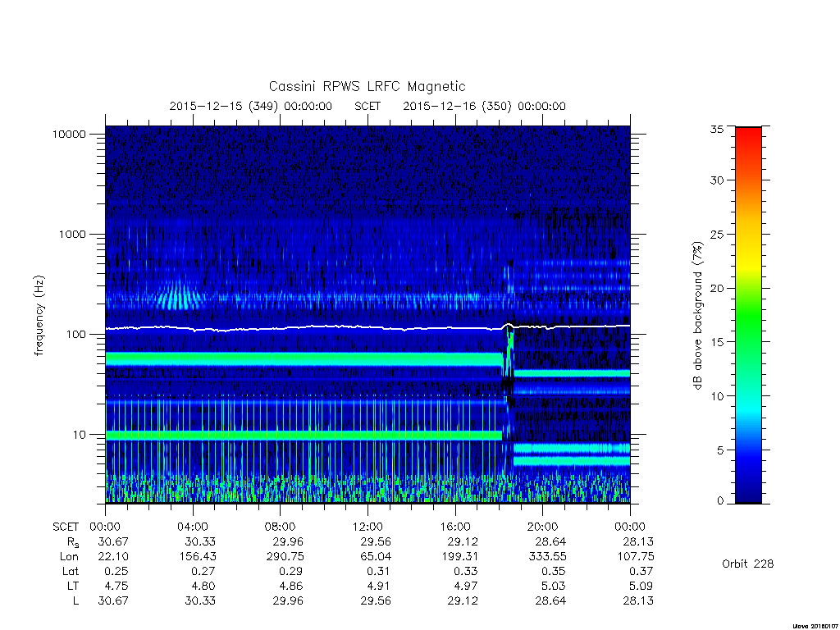Click the 10000 Hz frequency axis label
840x630 pixels.
(69, 134)
